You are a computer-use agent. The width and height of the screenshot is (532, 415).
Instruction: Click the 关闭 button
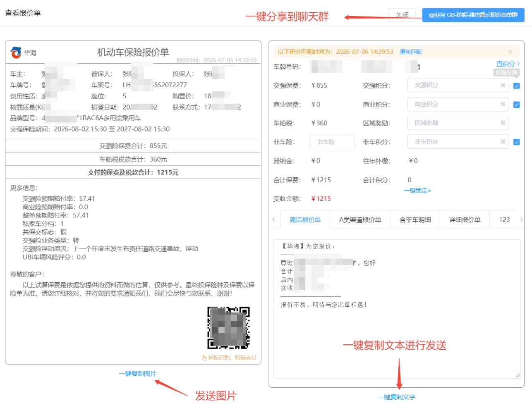[x=402, y=15]
